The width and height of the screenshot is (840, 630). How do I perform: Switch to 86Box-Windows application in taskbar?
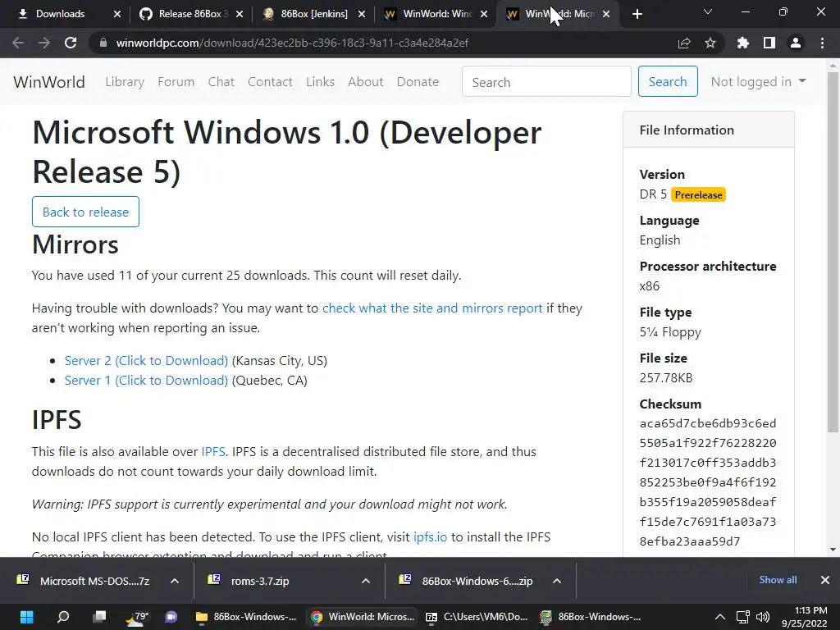point(591,617)
